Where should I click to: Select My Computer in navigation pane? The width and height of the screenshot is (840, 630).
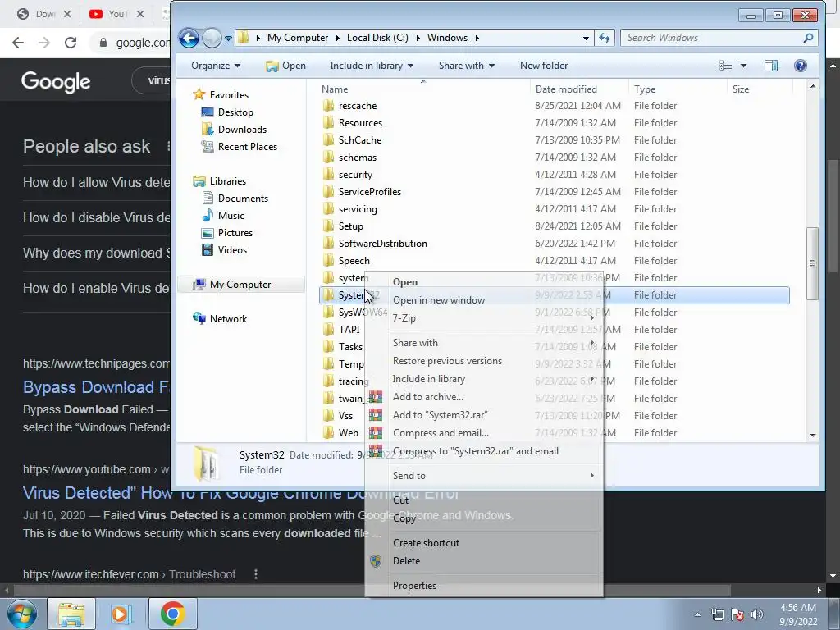point(240,285)
